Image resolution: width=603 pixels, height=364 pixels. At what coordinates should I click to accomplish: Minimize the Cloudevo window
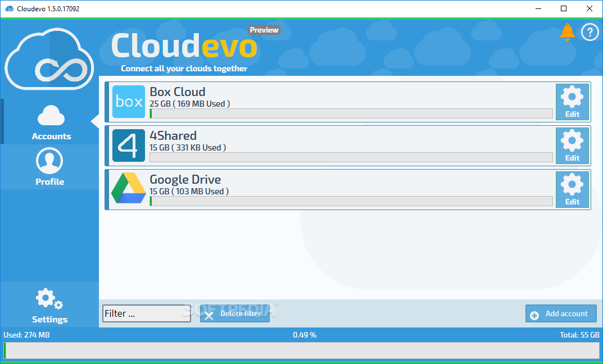[x=538, y=8]
